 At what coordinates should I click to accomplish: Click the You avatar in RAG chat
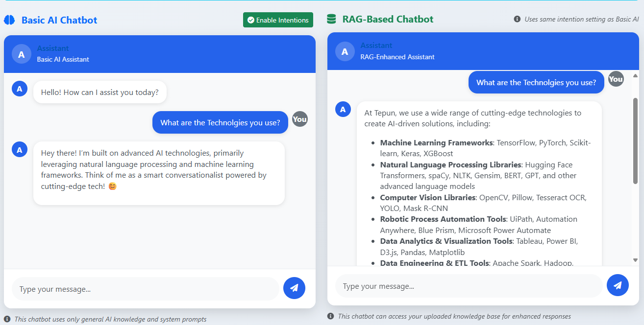pyautogui.click(x=616, y=79)
